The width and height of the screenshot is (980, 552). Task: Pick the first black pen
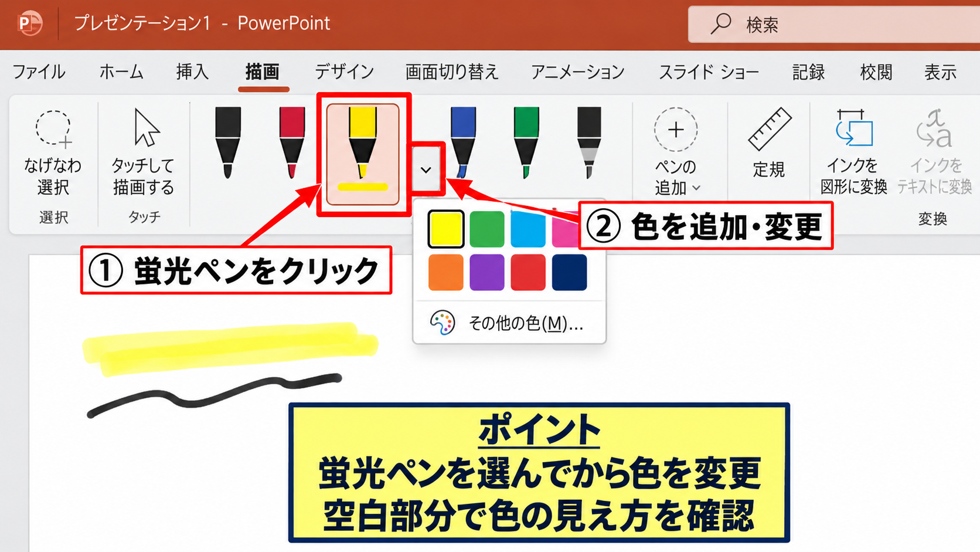(228, 143)
